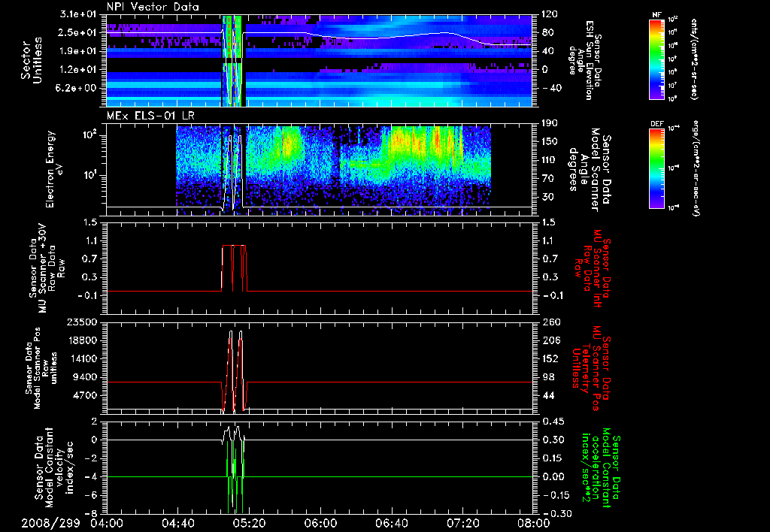Click the "-6" velocity tick value
Screen dimensions: 770x532
[x=91, y=495]
